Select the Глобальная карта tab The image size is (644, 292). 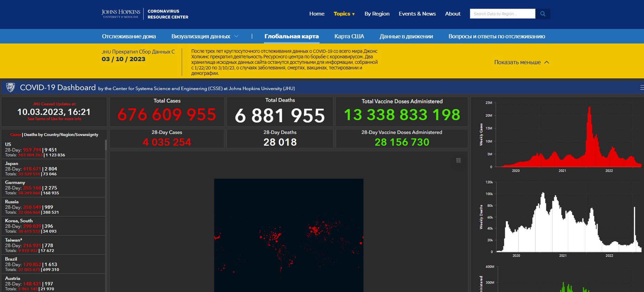292,36
